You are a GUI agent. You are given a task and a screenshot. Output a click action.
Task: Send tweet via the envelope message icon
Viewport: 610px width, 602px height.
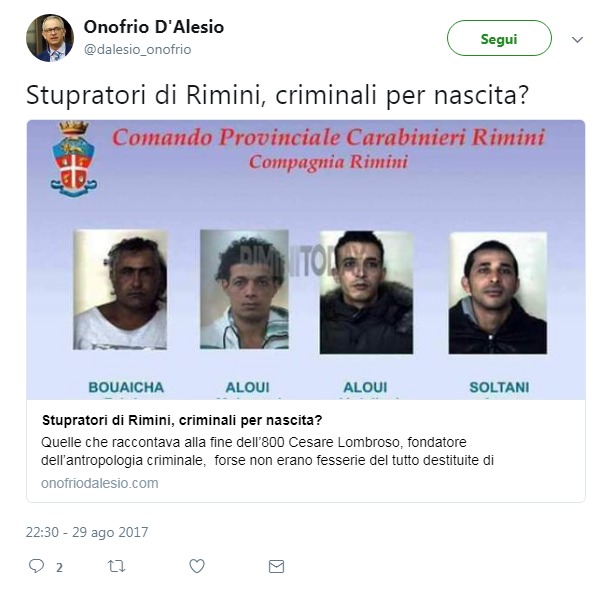click(x=276, y=567)
